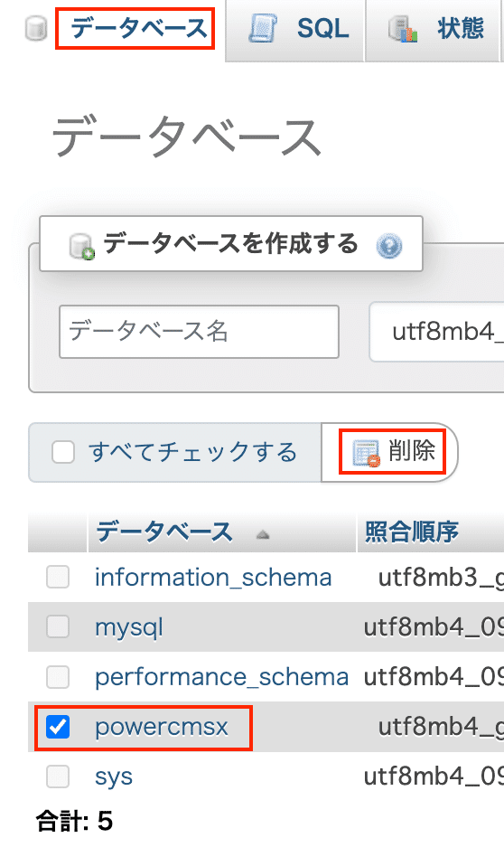Image resolution: width=504 pixels, height=866 pixels.
Task: Select the sys database checkbox
Action: [58, 776]
